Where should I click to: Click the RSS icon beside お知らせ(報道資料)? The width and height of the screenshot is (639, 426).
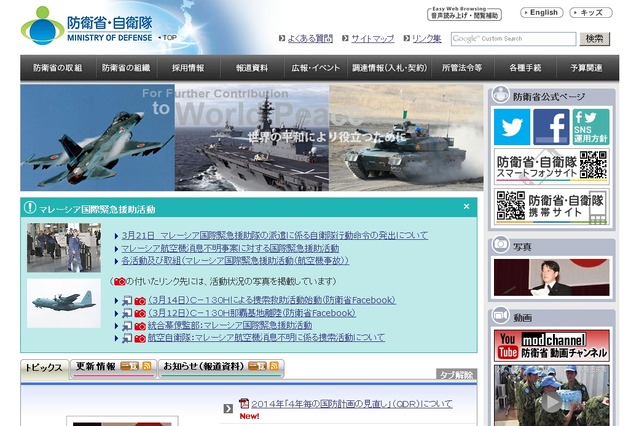(x=274, y=366)
